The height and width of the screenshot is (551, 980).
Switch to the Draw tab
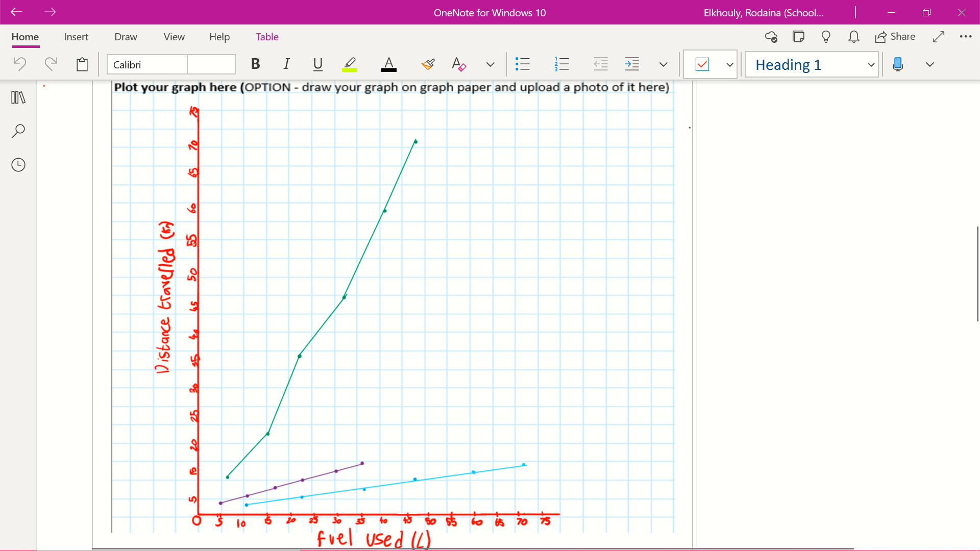tap(126, 37)
